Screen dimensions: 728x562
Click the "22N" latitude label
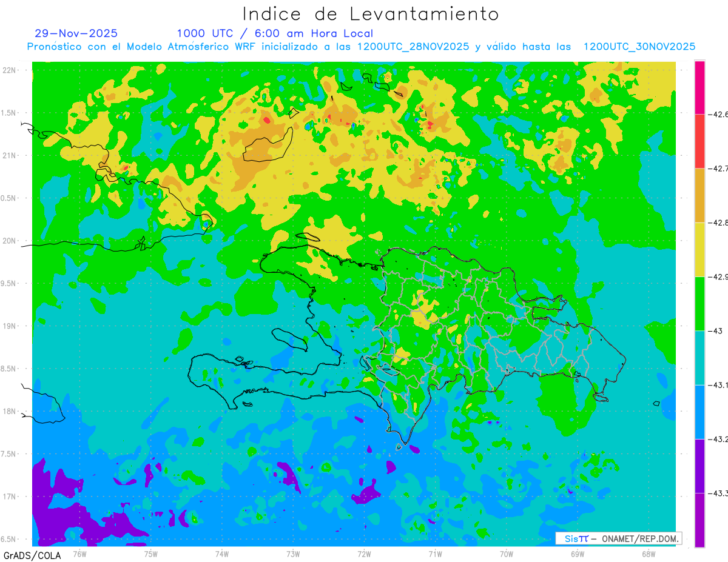coord(10,70)
